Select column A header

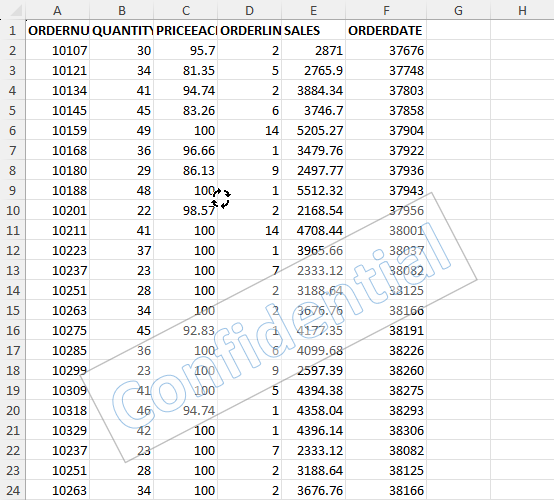pyautogui.click(x=58, y=11)
